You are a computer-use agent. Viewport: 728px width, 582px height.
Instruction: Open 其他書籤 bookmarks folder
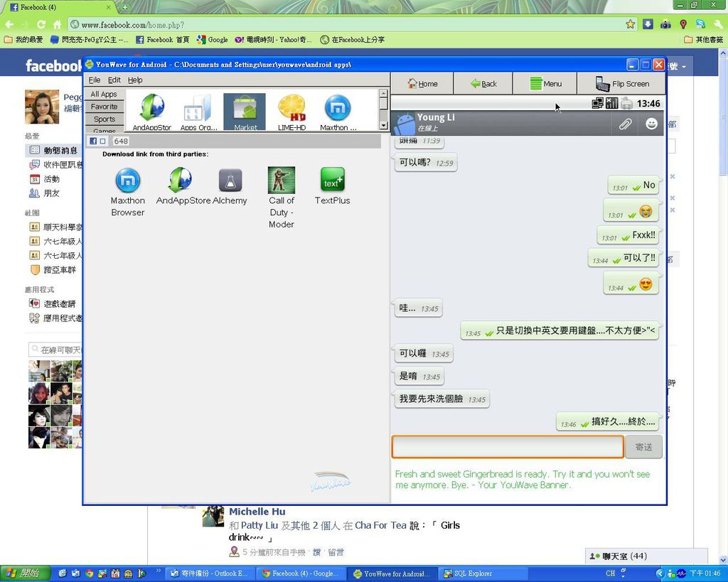pyautogui.click(x=704, y=40)
